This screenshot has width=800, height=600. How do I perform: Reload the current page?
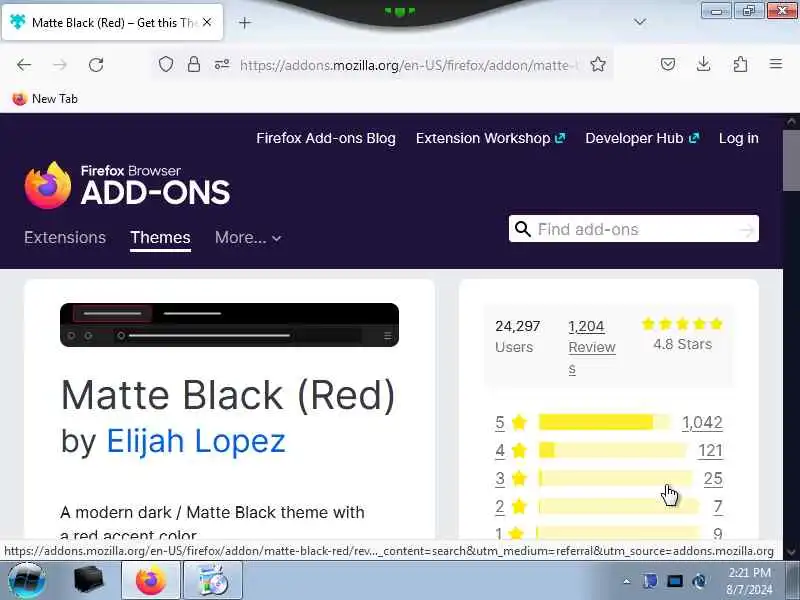[x=96, y=65]
